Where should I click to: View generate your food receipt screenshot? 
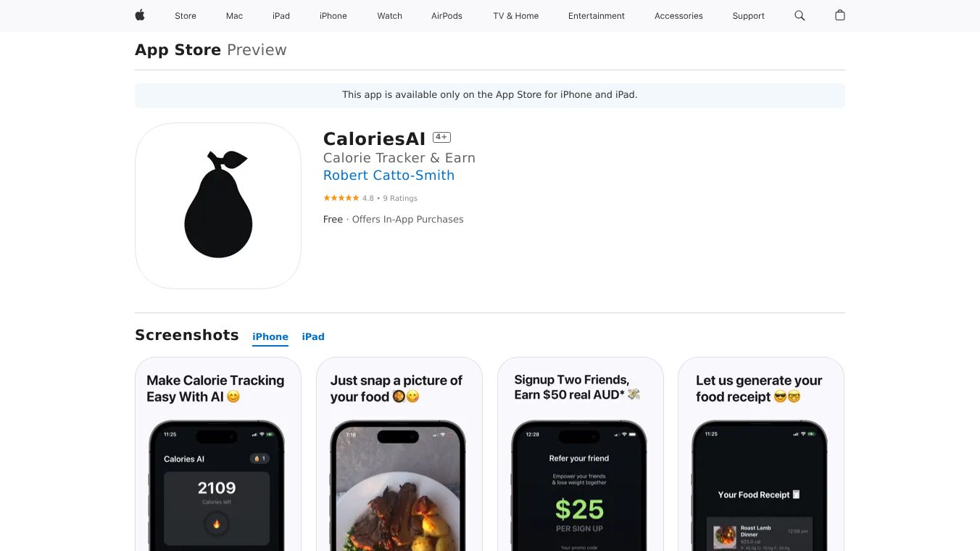click(761, 454)
